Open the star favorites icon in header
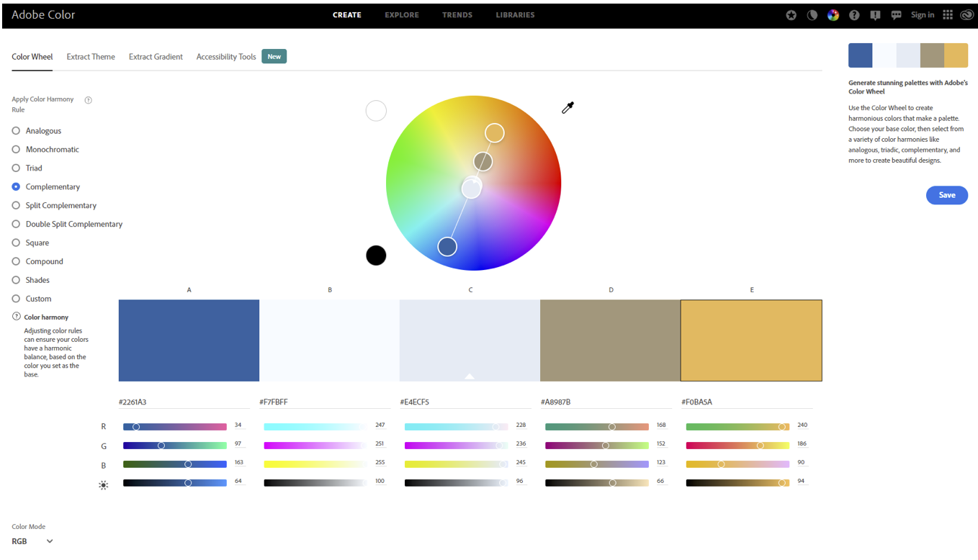The width and height of the screenshot is (978, 560). [791, 15]
